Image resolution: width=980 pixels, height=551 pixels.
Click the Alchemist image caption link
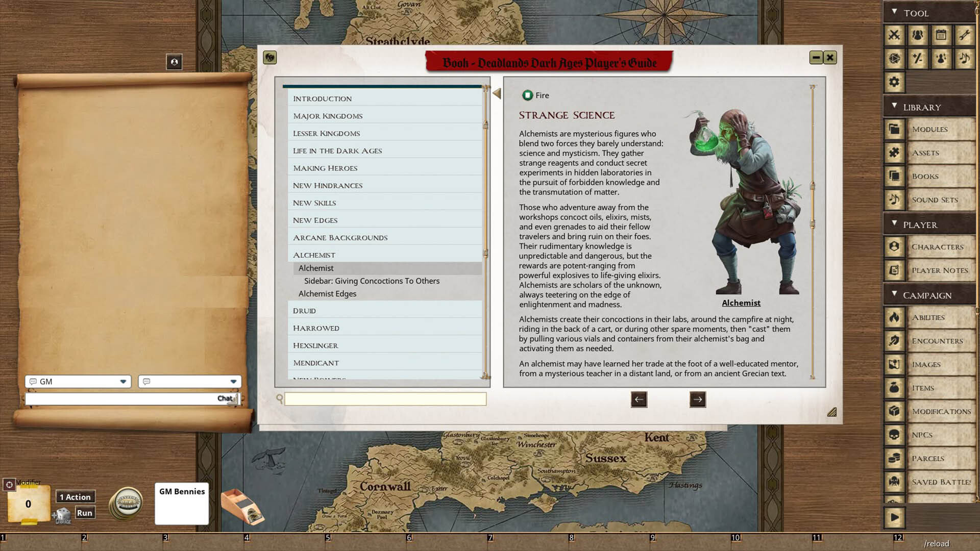pyautogui.click(x=741, y=303)
